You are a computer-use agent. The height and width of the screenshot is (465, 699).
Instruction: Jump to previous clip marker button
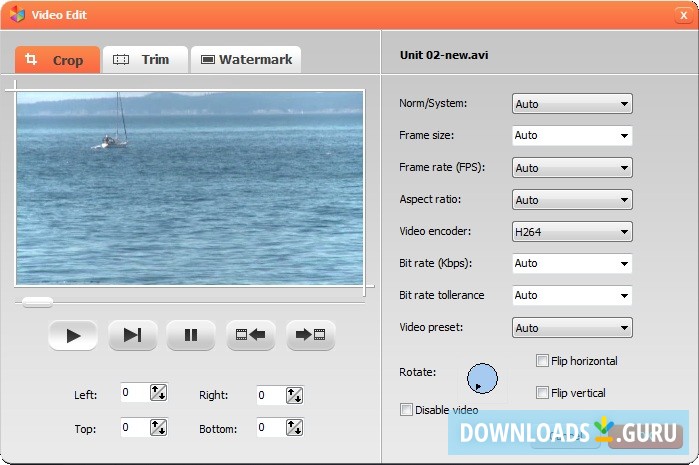pos(251,335)
